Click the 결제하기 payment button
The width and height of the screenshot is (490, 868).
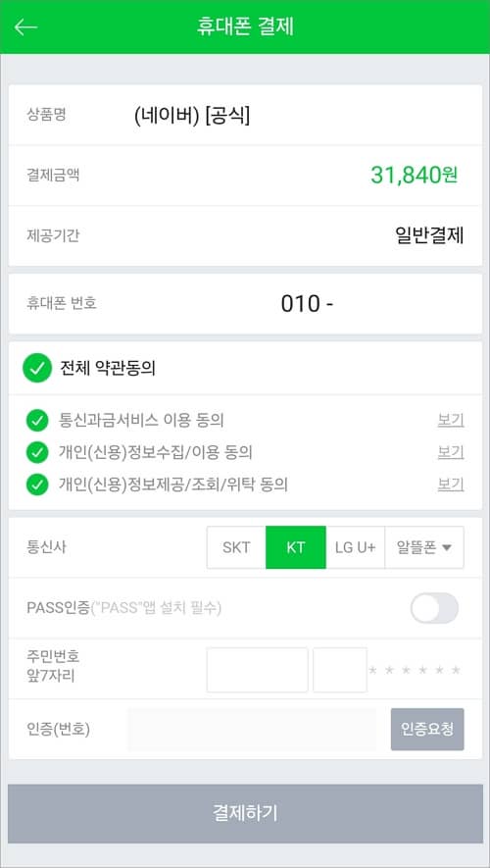click(x=245, y=813)
